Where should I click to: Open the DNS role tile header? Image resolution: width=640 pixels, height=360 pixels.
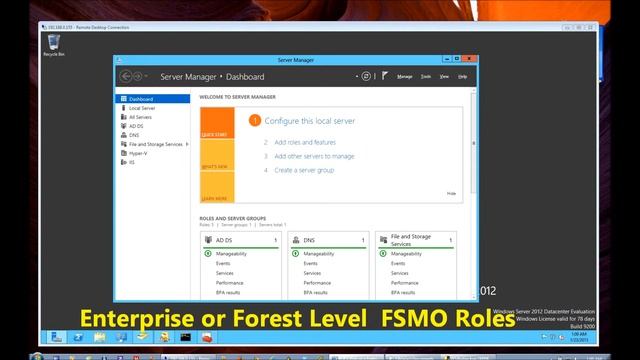pyautogui.click(x=329, y=240)
